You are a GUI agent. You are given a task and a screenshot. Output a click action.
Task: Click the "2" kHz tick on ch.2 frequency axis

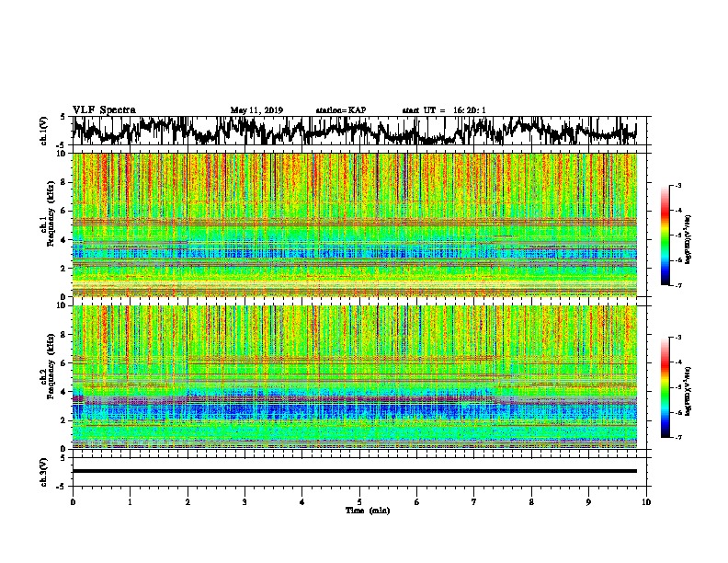point(65,420)
